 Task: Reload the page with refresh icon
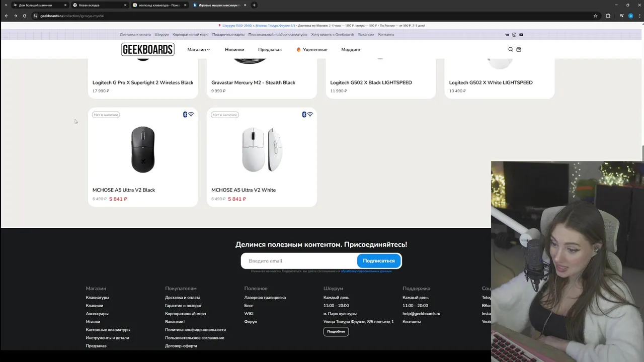tap(24, 16)
